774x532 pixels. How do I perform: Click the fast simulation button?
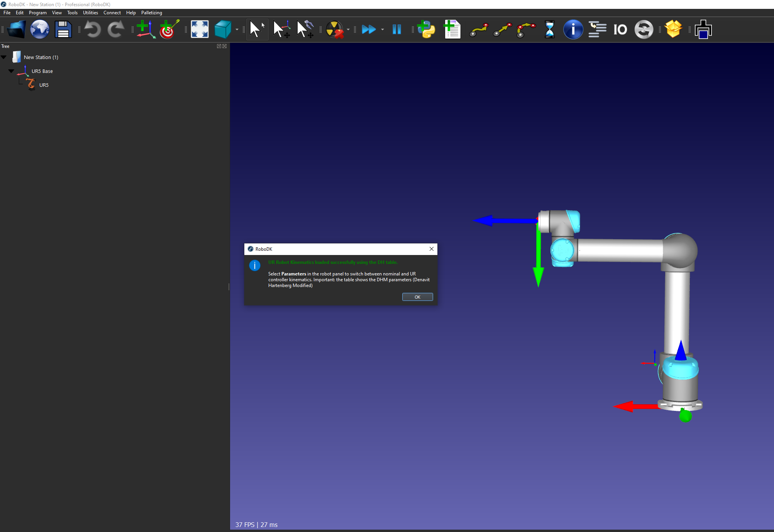369,29
